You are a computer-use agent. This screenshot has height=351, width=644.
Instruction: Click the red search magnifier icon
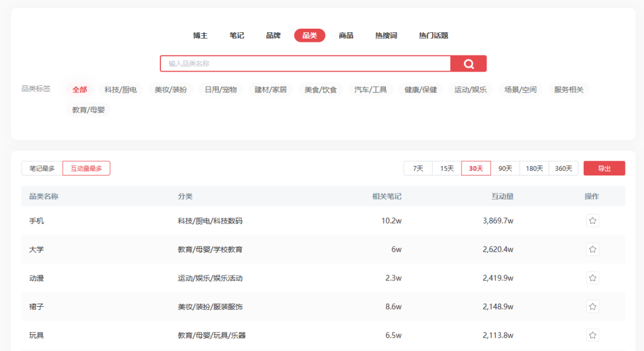coord(469,63)
